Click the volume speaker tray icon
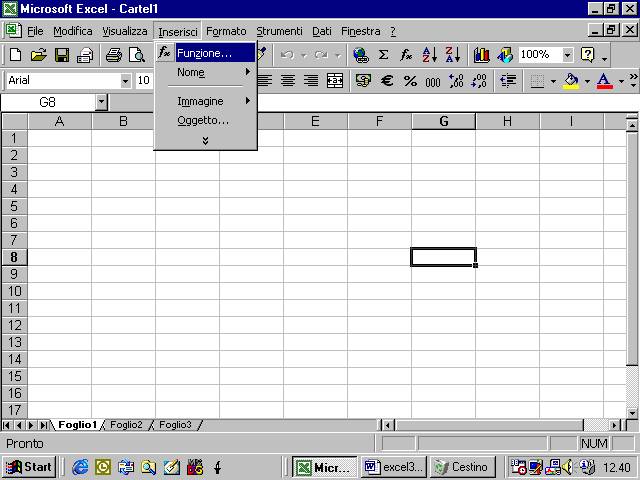The height and width of the screenshot is (480, 640). [x=567, y=467]
